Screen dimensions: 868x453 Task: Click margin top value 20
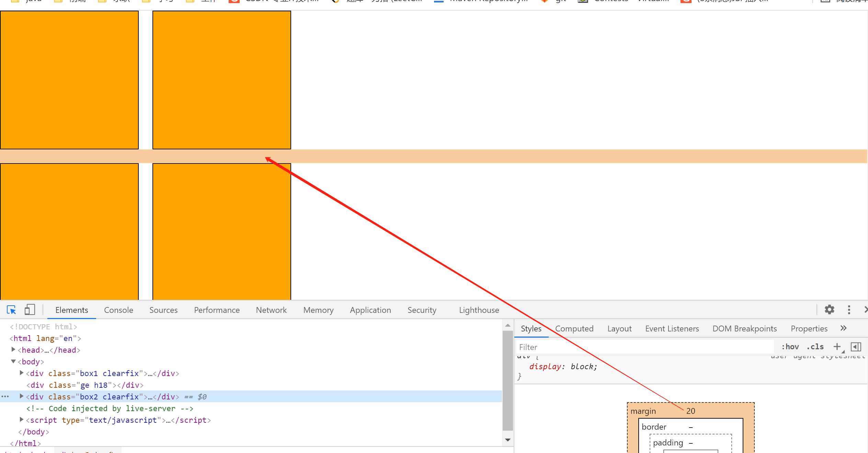[691, 411]
